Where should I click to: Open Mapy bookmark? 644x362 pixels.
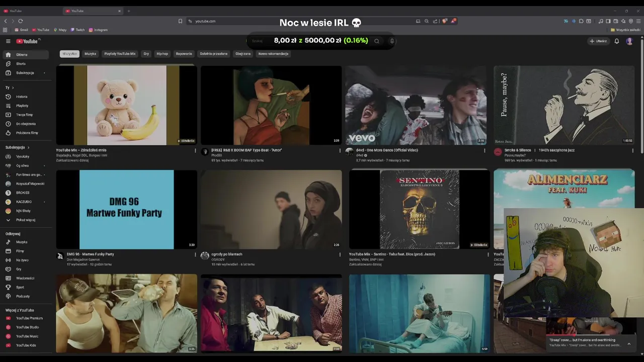click(60, 30)
